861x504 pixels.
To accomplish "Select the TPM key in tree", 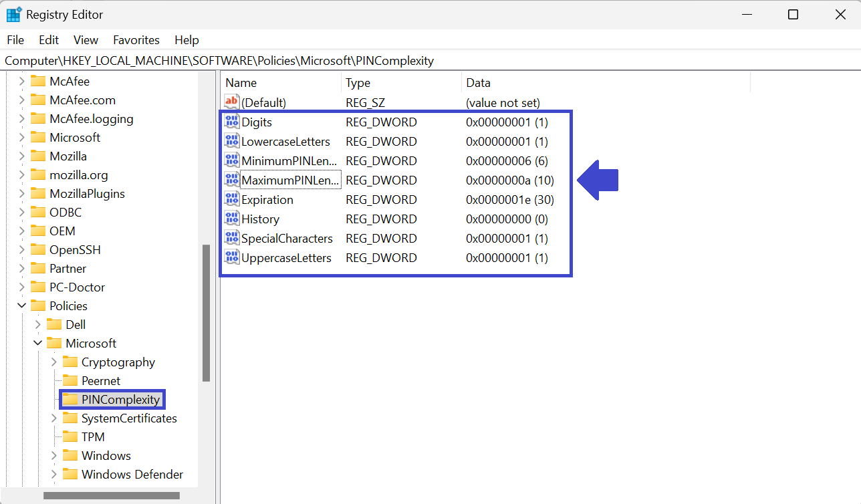I will (93, 437).
